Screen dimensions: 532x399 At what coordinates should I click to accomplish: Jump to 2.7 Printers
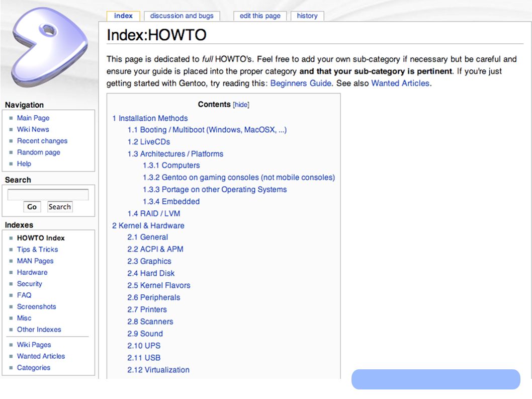[x=147, y=310]
